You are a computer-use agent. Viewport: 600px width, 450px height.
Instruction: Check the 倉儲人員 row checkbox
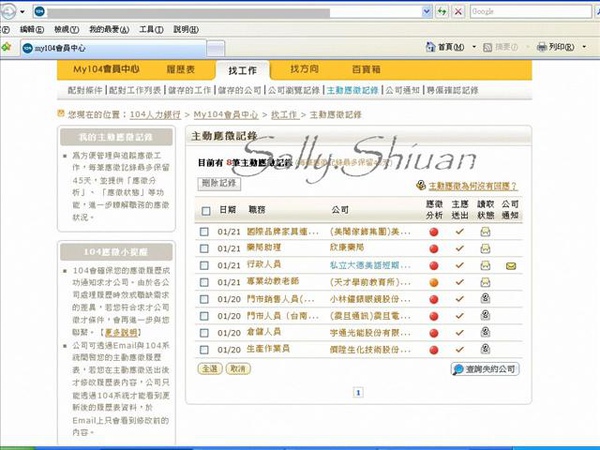coord(204,333)
